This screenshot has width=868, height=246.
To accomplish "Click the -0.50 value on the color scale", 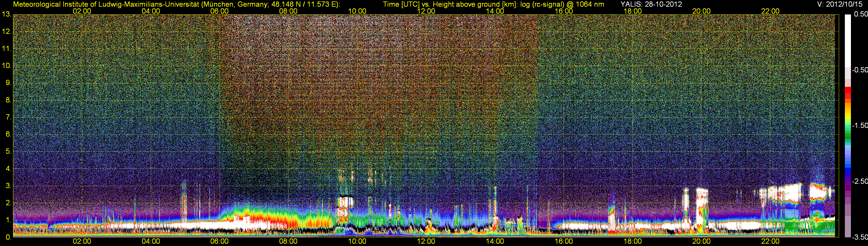I will pos(860,70).
